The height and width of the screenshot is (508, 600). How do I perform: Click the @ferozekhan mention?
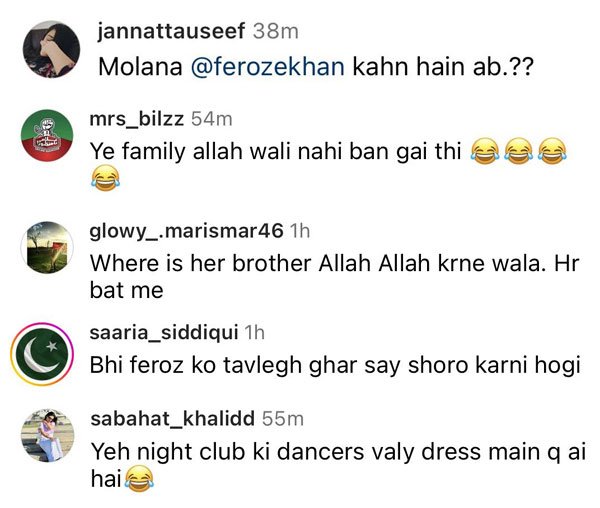point(267,67)
